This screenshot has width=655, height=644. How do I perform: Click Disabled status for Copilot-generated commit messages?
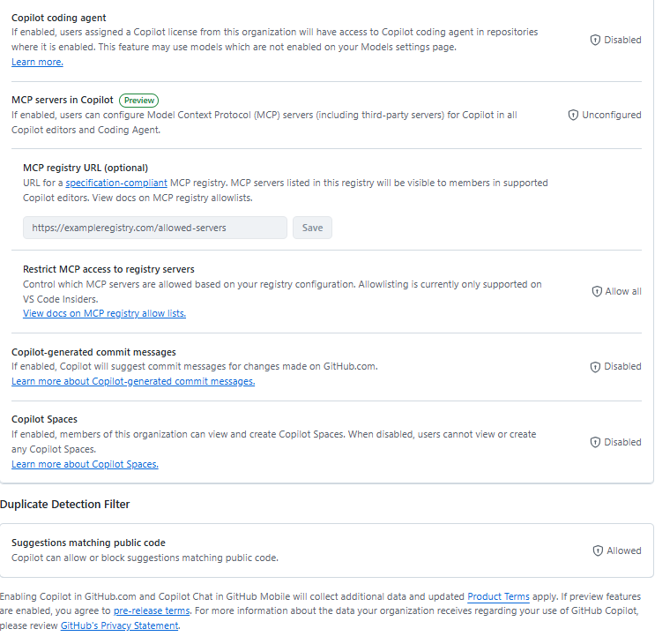pos(622,366)
